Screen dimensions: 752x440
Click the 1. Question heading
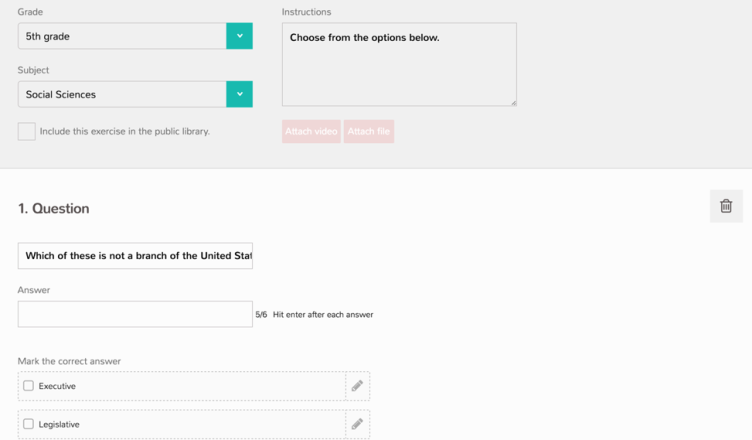tap(54, 209)
